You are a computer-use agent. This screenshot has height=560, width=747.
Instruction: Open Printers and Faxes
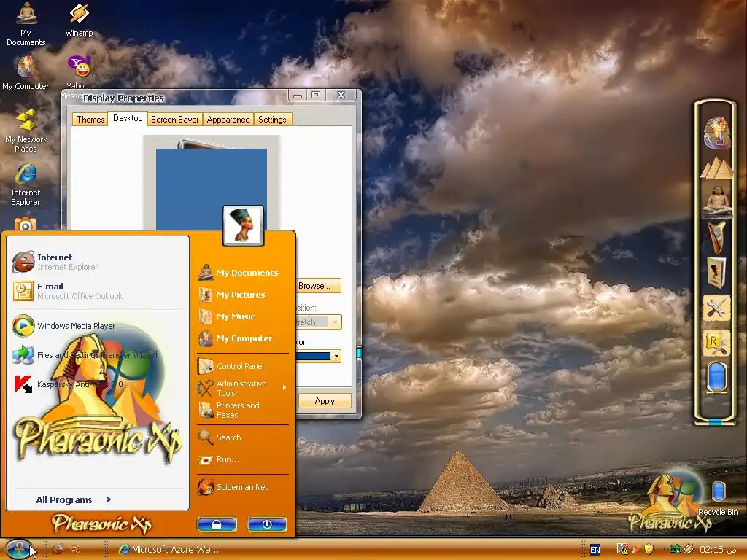click(243, 410)
